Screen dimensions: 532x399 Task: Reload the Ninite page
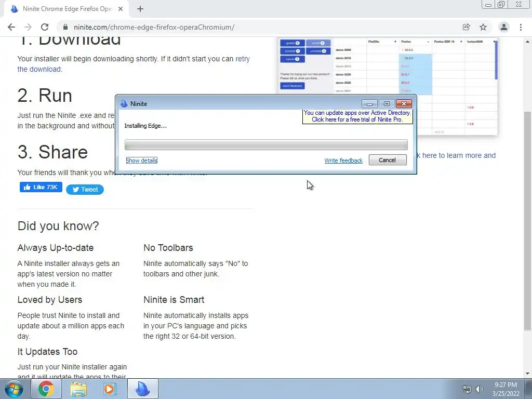pos(45,27)
